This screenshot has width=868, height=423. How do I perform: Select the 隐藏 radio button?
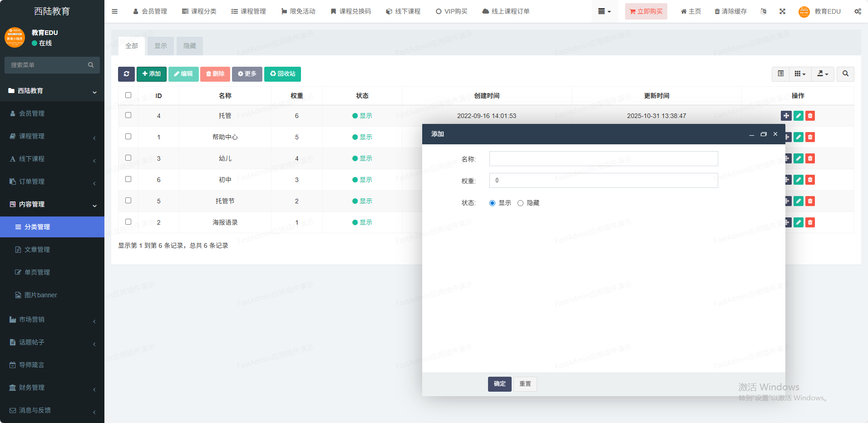pyautogui.click(x=520, y=203)
